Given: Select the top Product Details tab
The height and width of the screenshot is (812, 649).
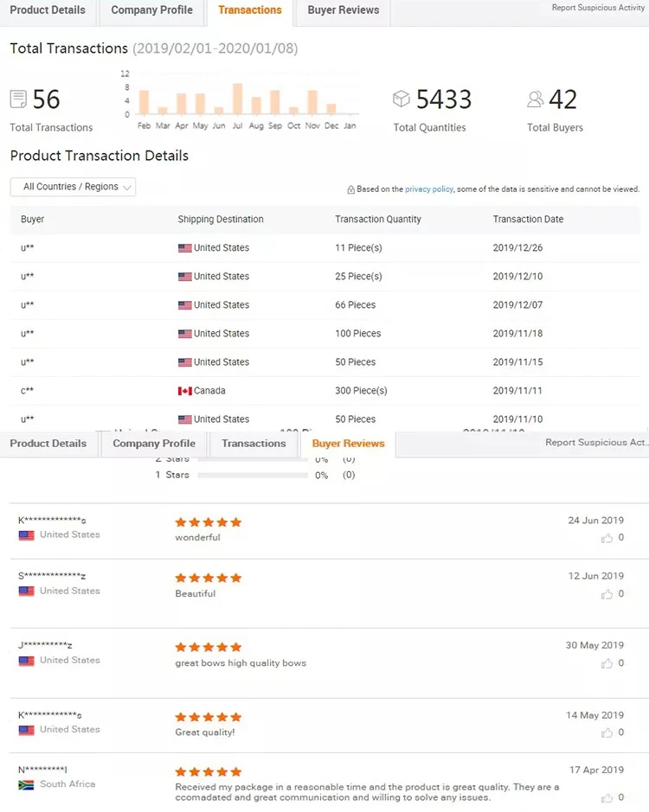Looking at the screenshot, I should [48, 10].
